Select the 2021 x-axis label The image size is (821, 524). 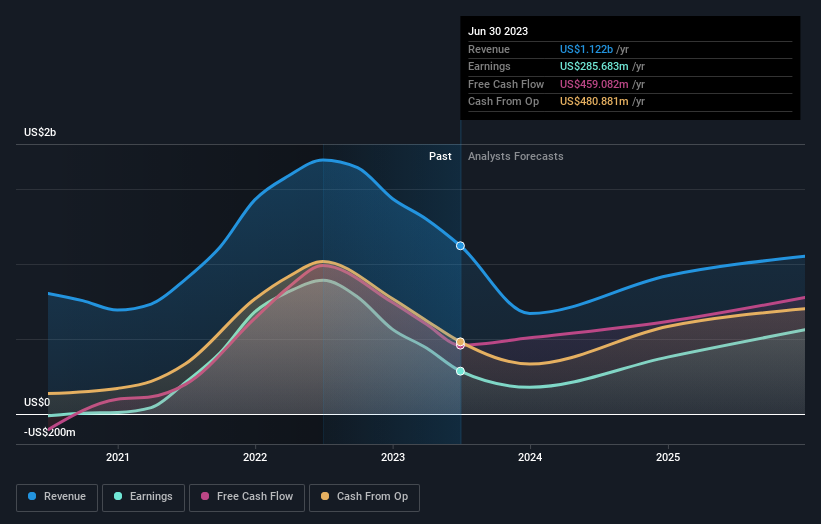[118, 457]
